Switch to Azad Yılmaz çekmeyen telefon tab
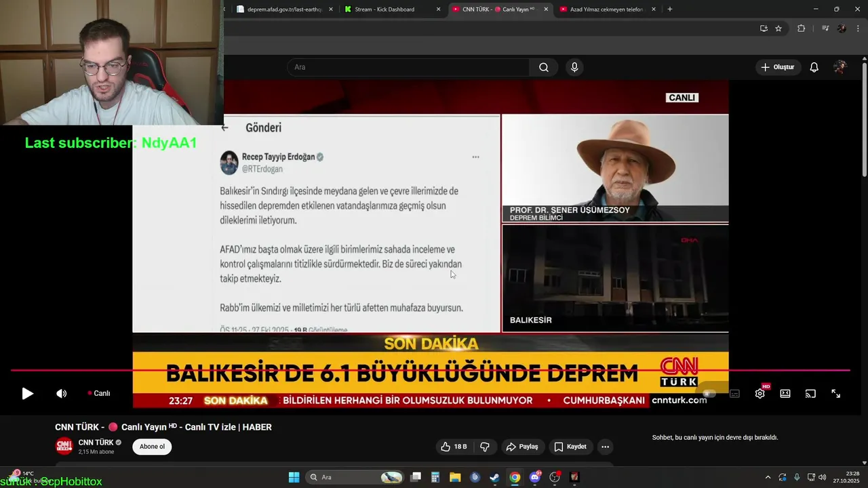 coord(606,9)
